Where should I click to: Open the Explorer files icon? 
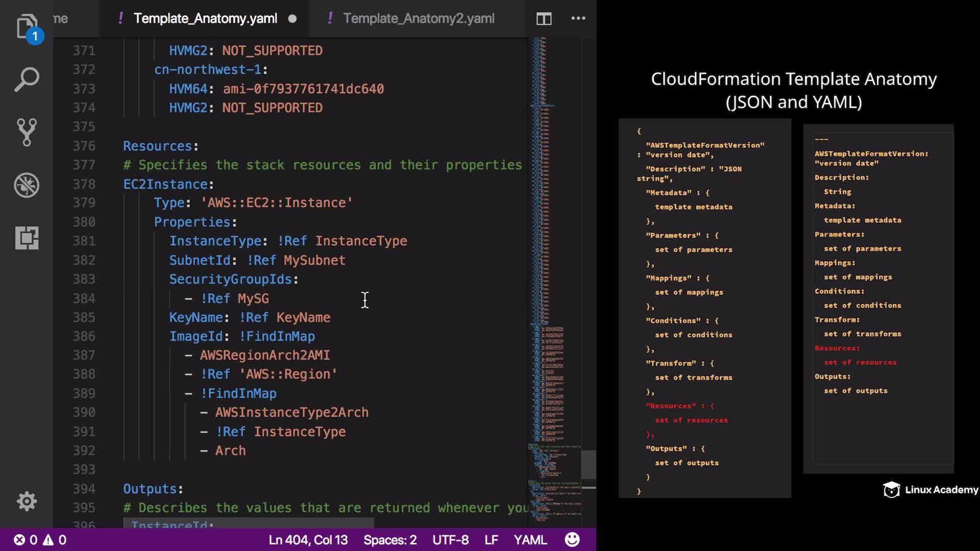(x=27, y=27)
